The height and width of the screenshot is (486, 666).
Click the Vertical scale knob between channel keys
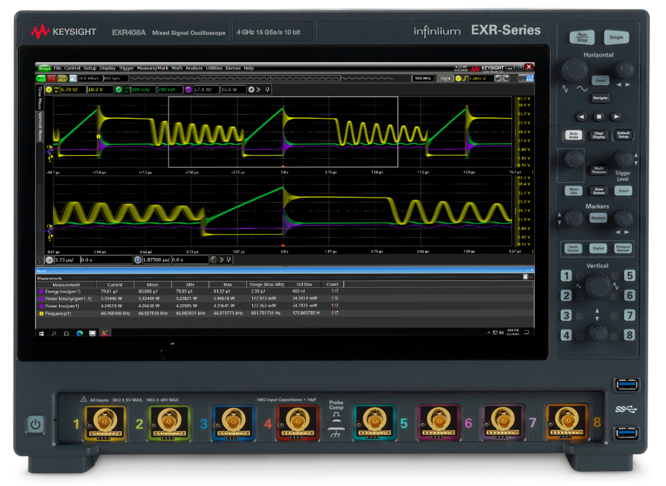pyautogui.click(x=598, y=285)
